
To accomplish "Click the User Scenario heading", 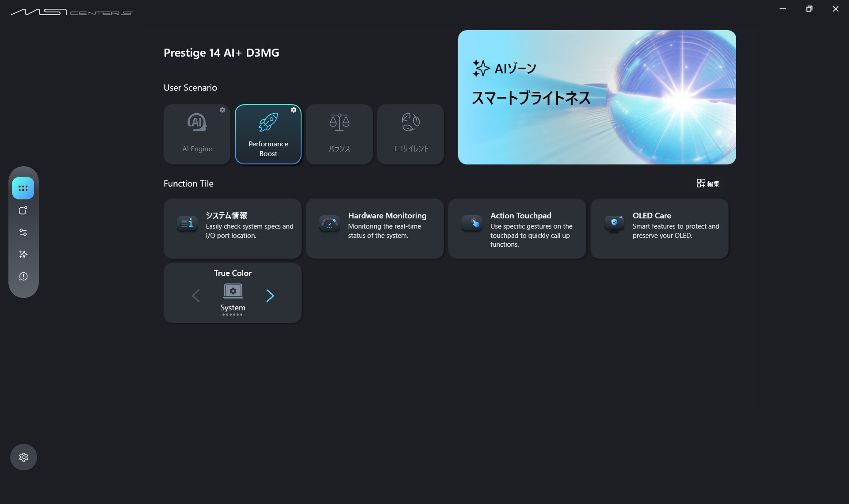I will click(190, 88).
